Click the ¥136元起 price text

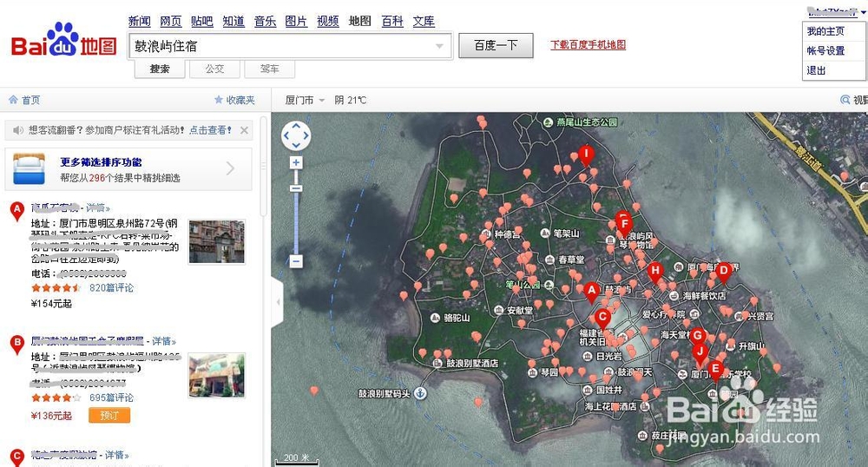[x=51, y=416]
